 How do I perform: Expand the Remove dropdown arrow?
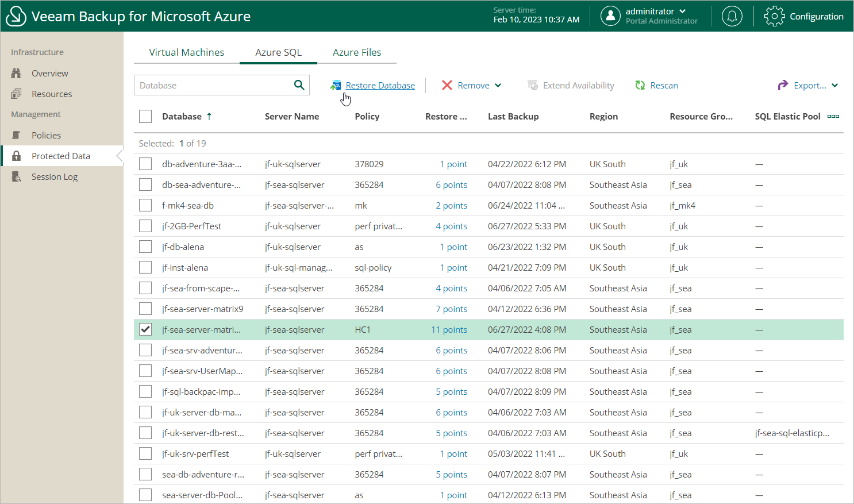coord(498,86)
